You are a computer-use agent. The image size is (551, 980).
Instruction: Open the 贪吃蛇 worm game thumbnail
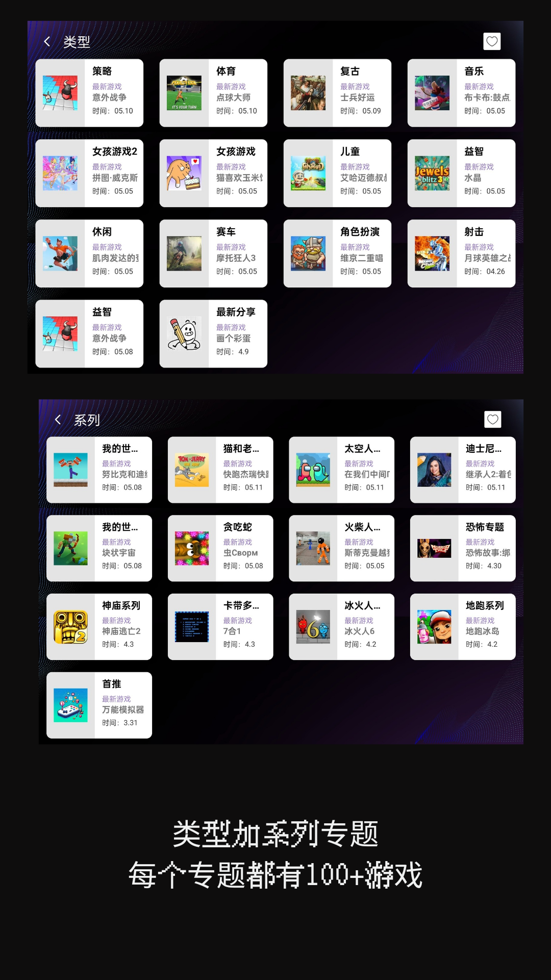pos(192,548)
